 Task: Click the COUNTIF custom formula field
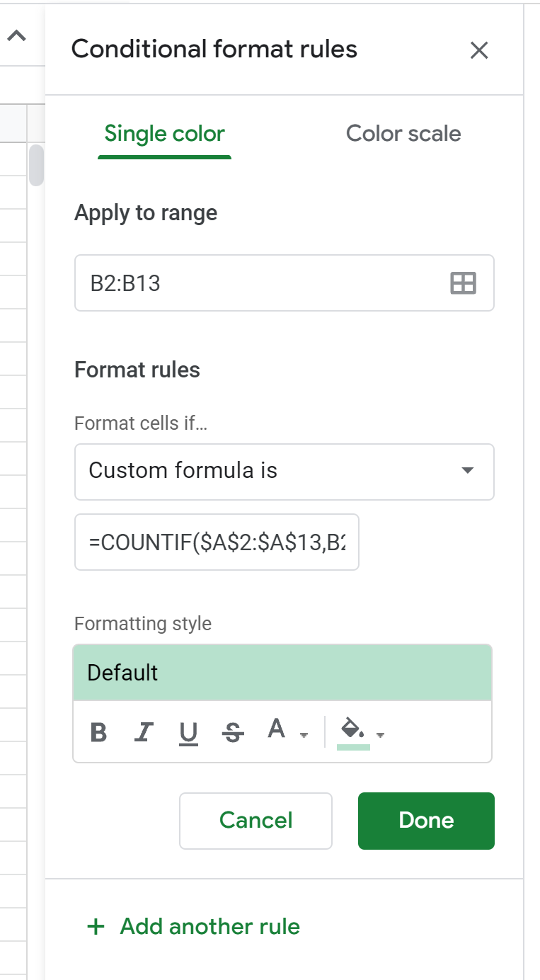pyautogui.click(x=217, y=542)
